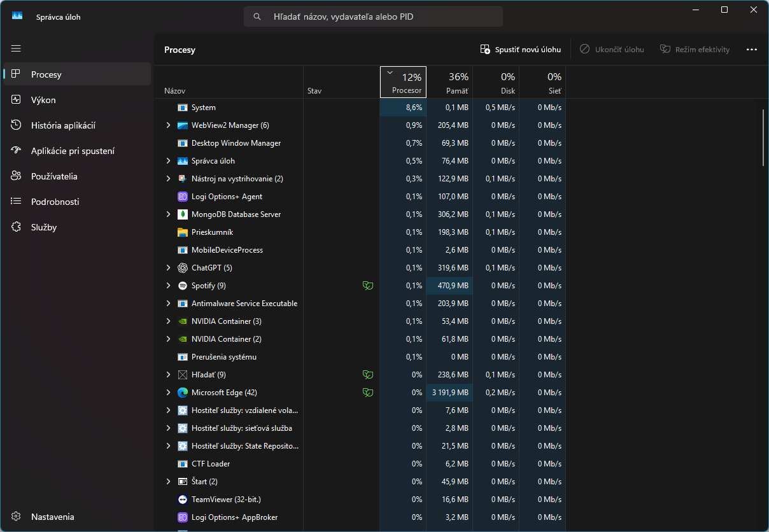Click System's 8,6% CPU value

coord(403,108)
